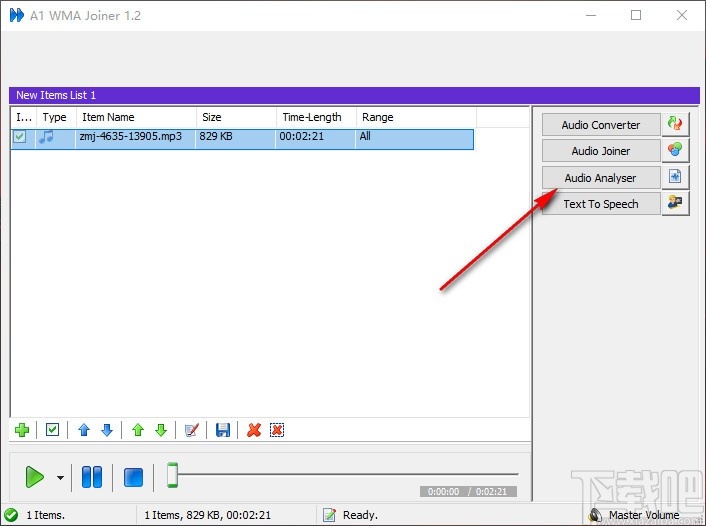Click the green up arrow icon

(138, 430)
